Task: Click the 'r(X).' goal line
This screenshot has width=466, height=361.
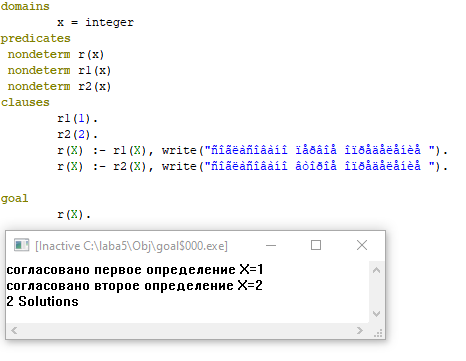Action: tap(74, 214)
